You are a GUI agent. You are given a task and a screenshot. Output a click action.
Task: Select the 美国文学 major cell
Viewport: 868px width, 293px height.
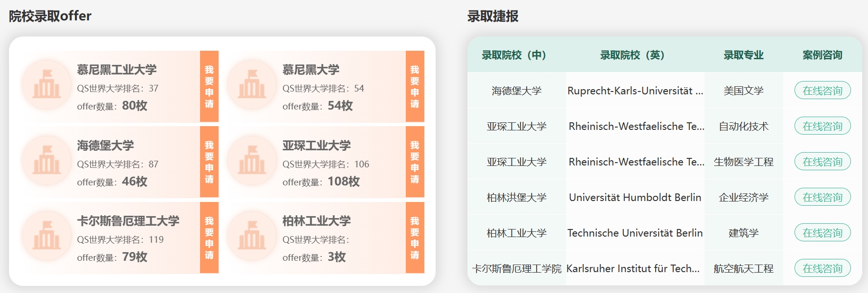744,91
